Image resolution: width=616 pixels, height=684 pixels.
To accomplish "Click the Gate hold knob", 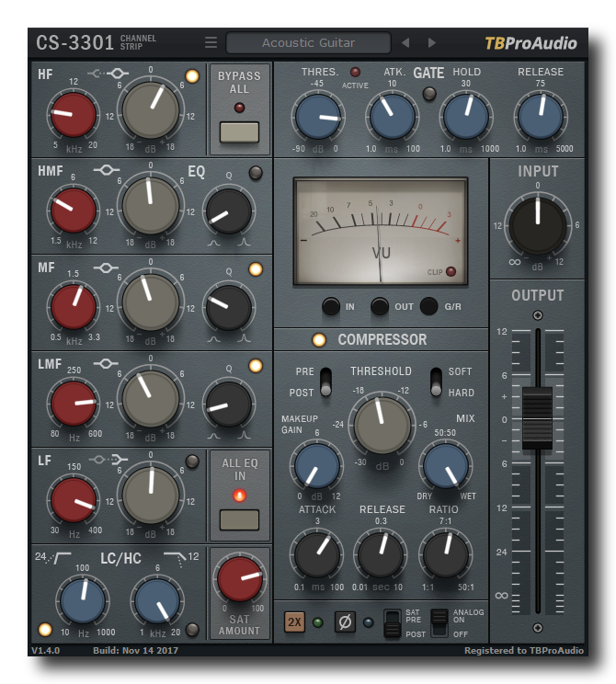I will [466, 117].
